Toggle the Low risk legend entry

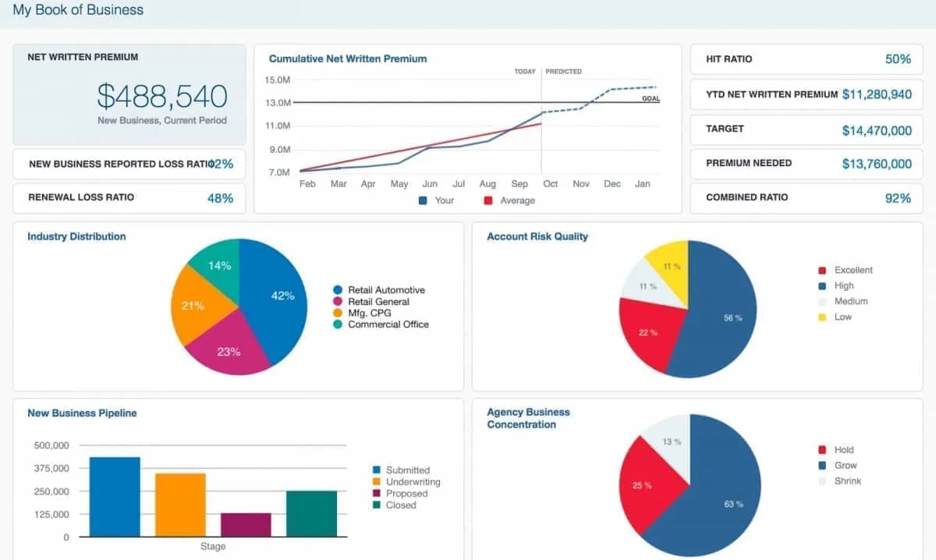tap(821, 317)
